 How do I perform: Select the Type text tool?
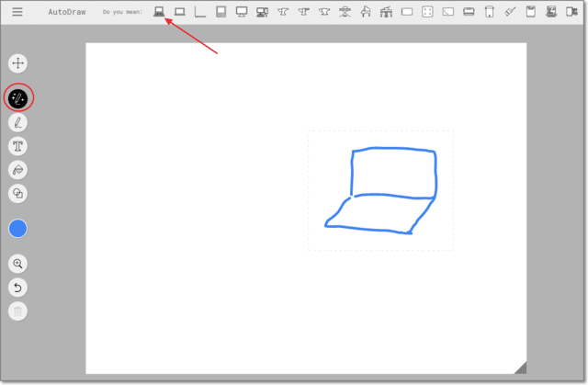17,146
